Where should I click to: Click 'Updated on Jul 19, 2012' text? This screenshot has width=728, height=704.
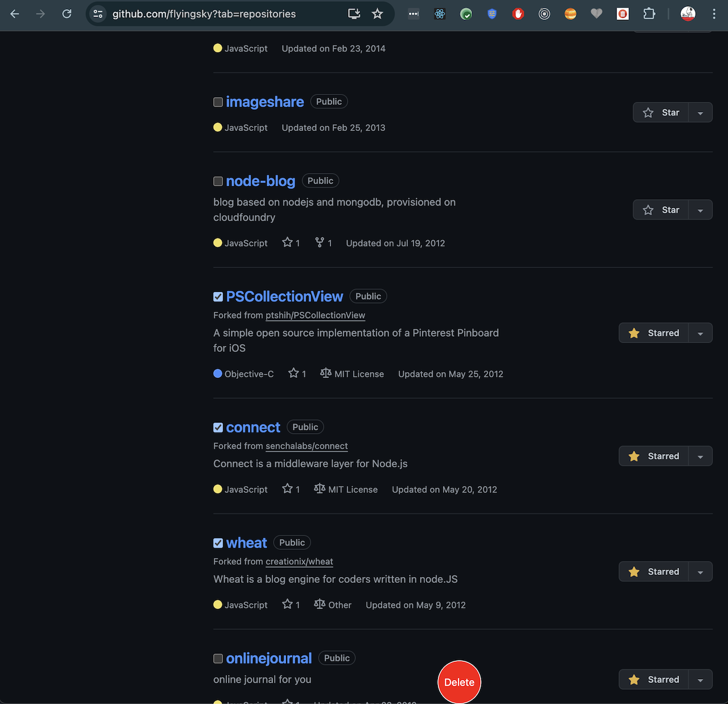[395, 243]
